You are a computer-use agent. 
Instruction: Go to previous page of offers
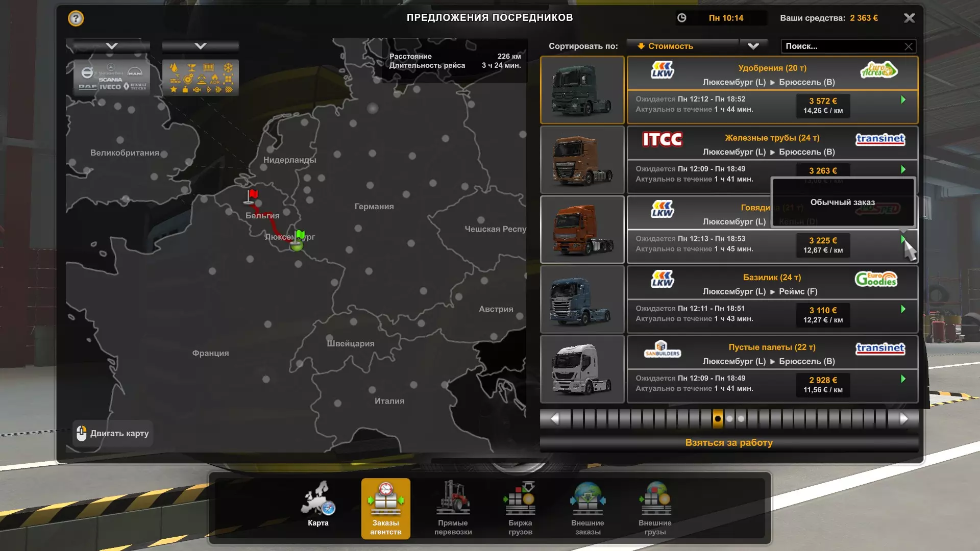pyautogui.click(x=555, y=419)
